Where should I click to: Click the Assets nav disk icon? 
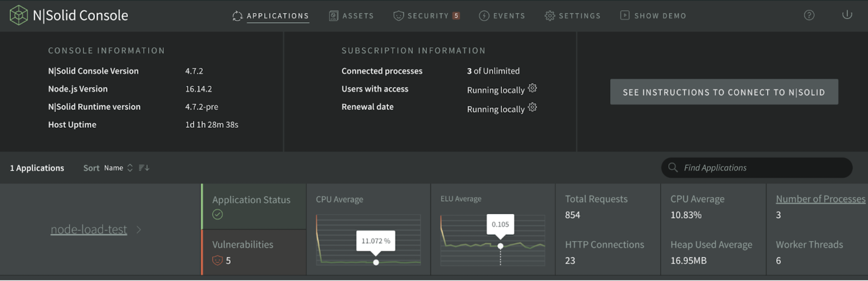coord(334,16)
